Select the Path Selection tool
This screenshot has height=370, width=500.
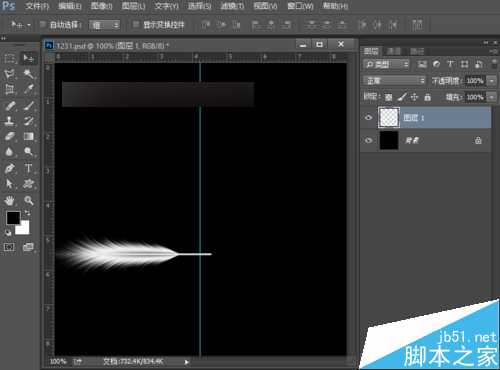point(10,184)
